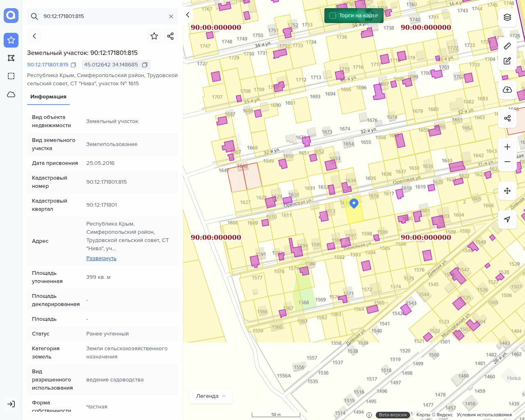525x420 pixels.
Task: Switch to the Информация tab
Action: point(48,97)
